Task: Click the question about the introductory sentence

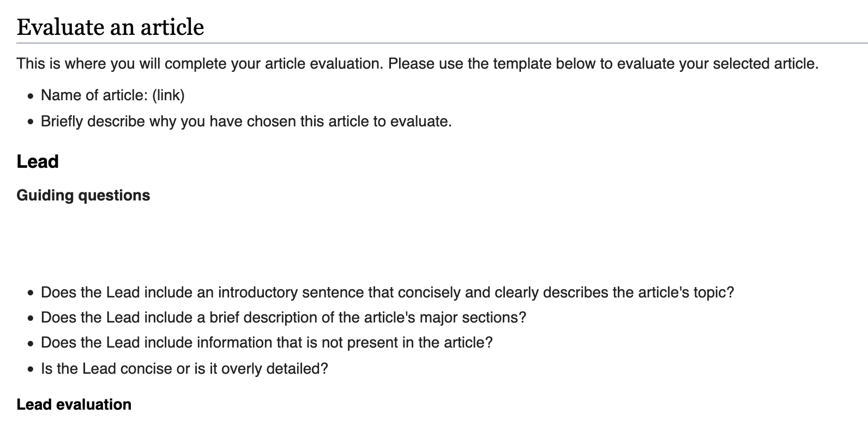Action: point(388,293)
